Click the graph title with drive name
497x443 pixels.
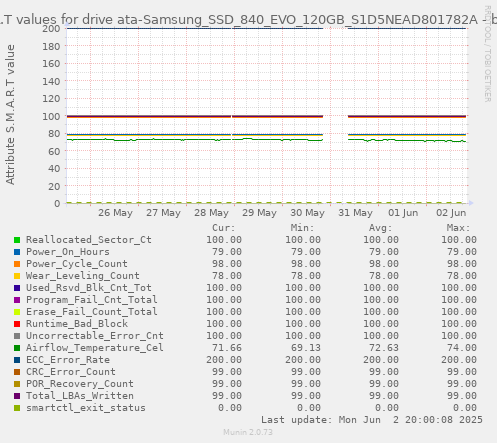pos(248,20)
